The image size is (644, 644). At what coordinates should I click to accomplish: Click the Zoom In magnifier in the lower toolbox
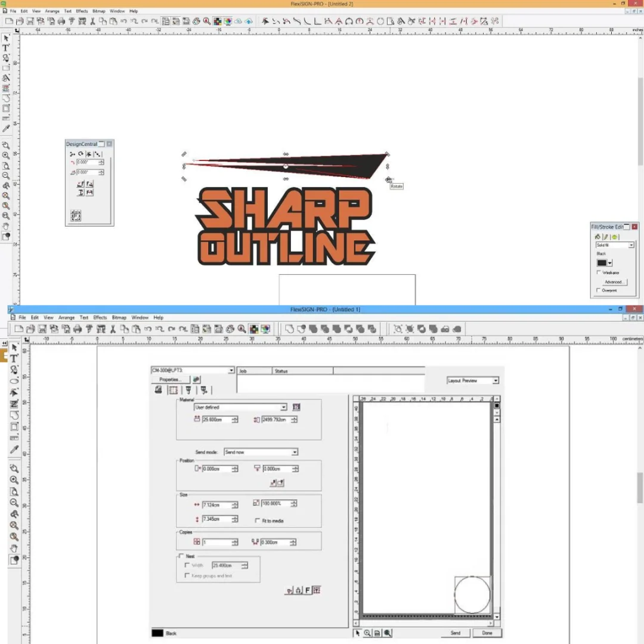click(x=14, y=480)
